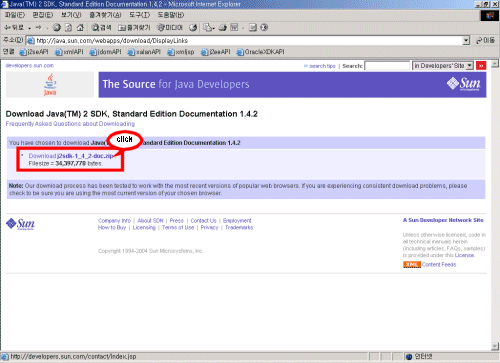Viewport: 500px width, 363px height.
Task: Click the Sun logo in the page footer
Action: [20, 224]
